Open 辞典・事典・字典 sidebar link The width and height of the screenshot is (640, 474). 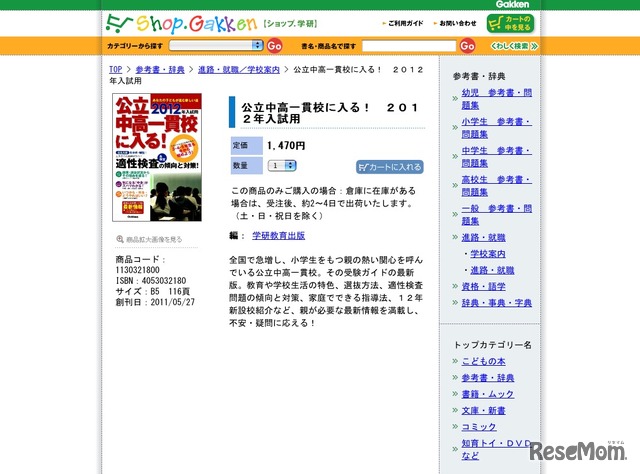[x=497, y=303]
